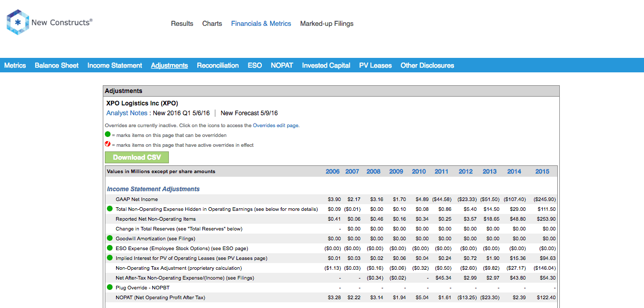Viewport: 644px width, 308px height.
Task: Click the 2011 year column header
Action: (442, 172)
